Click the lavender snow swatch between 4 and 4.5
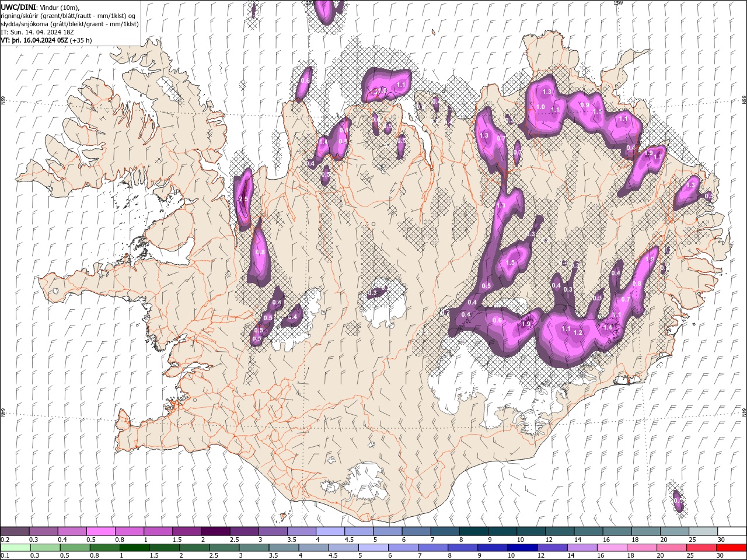The height and width of the screenshot is (560, 747). coord(330,531)
